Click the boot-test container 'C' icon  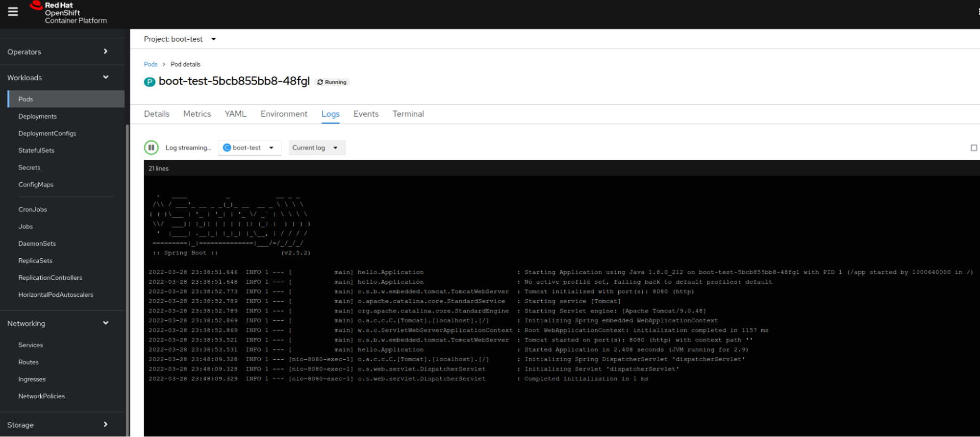pyautogui.click(x=227, y=147)
